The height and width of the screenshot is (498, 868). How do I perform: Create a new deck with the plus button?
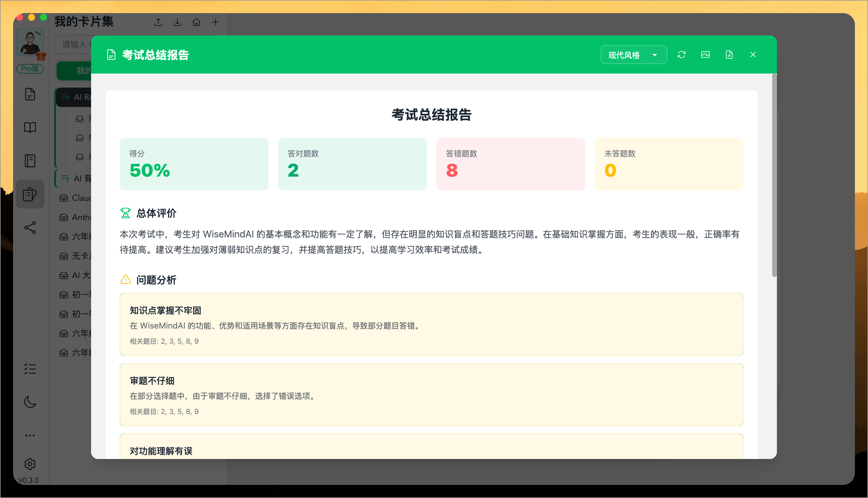pos(215,21)
